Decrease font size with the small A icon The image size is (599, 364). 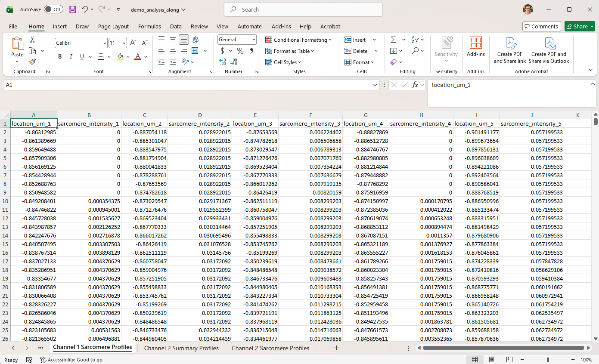point(144,43)
